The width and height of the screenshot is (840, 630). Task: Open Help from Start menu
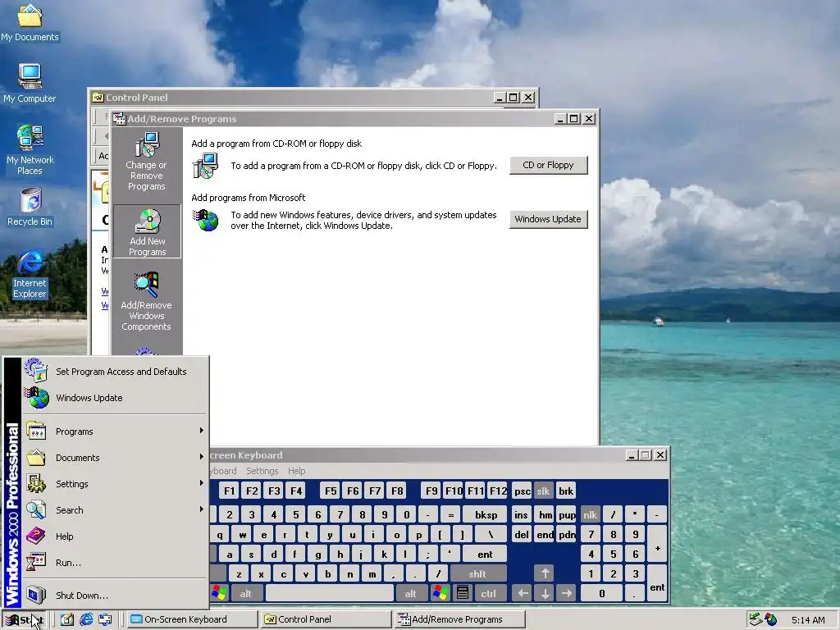click(115, 536)
